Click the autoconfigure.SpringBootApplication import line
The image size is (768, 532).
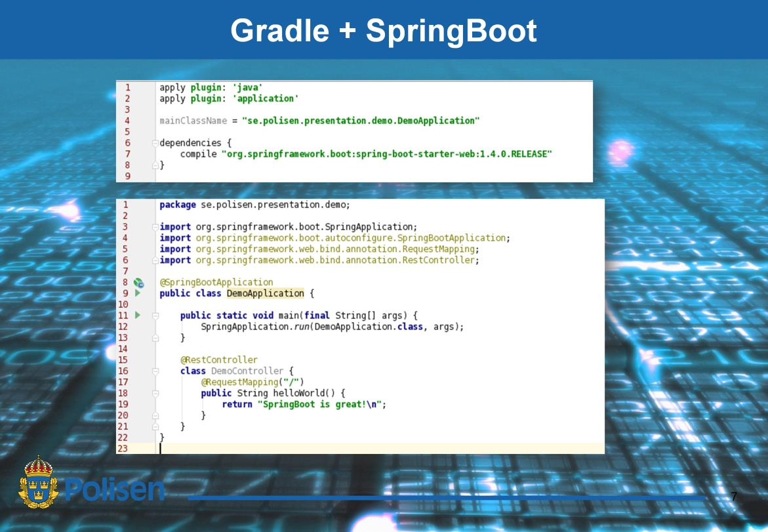(334, 238)
